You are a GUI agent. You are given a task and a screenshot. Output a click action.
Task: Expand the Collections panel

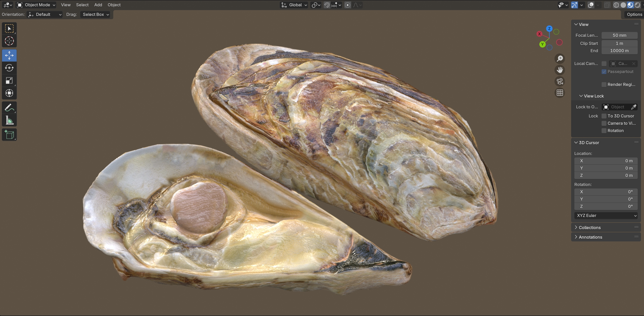tap(590, 228)
